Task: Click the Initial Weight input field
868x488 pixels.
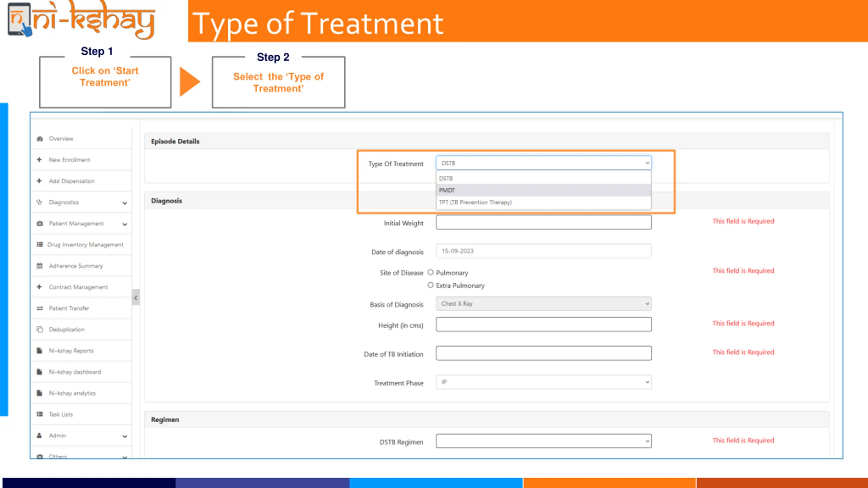Action: coord(543,222)
